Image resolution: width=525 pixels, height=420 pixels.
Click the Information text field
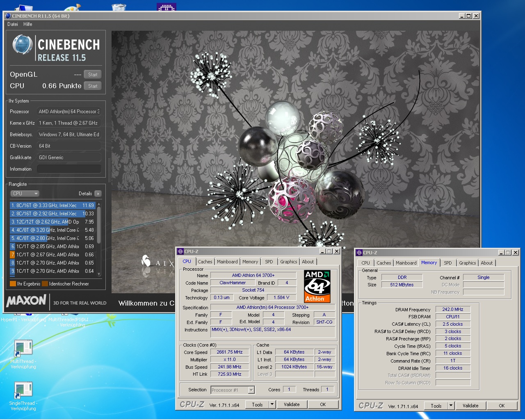point(69,169)
